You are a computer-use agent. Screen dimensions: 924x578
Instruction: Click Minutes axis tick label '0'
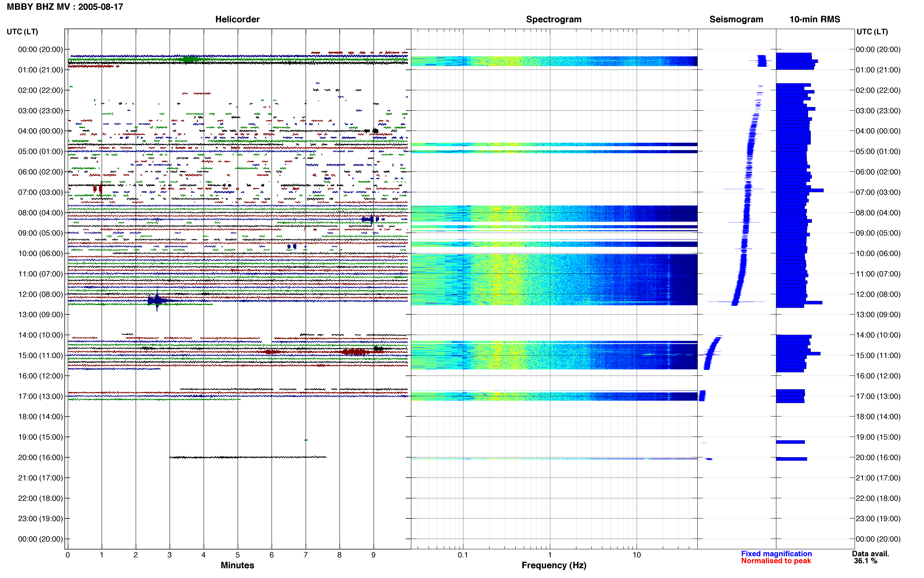coord(68,555)
